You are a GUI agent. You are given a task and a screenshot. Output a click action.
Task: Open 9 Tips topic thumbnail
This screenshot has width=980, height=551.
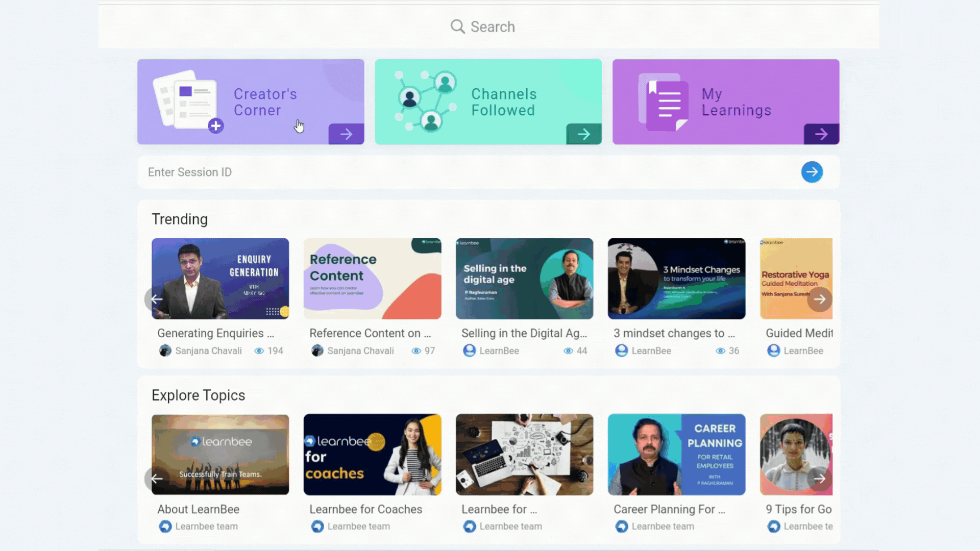click(796, 455)
